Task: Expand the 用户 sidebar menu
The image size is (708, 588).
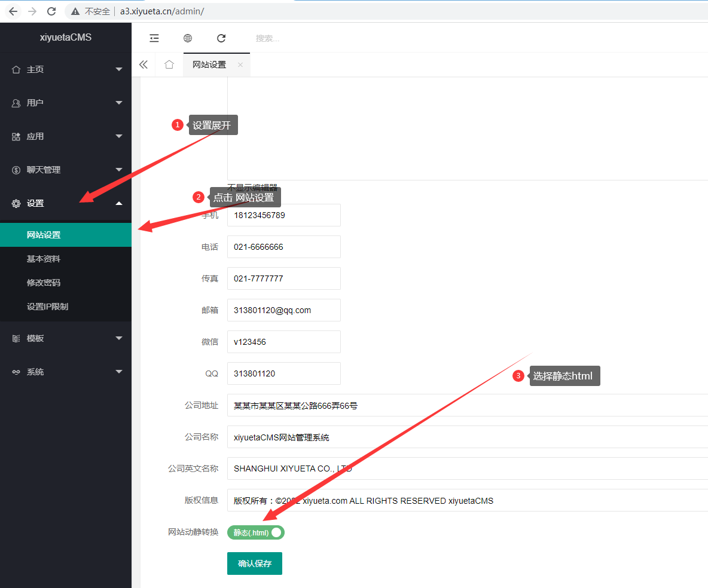Action: [66, 103]
